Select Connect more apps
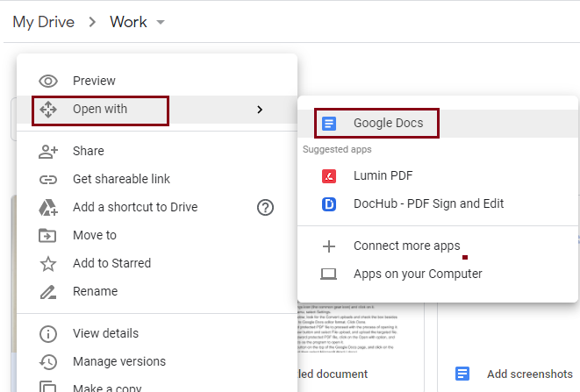This screenshot has width=580, height=392. pos(438,246)
